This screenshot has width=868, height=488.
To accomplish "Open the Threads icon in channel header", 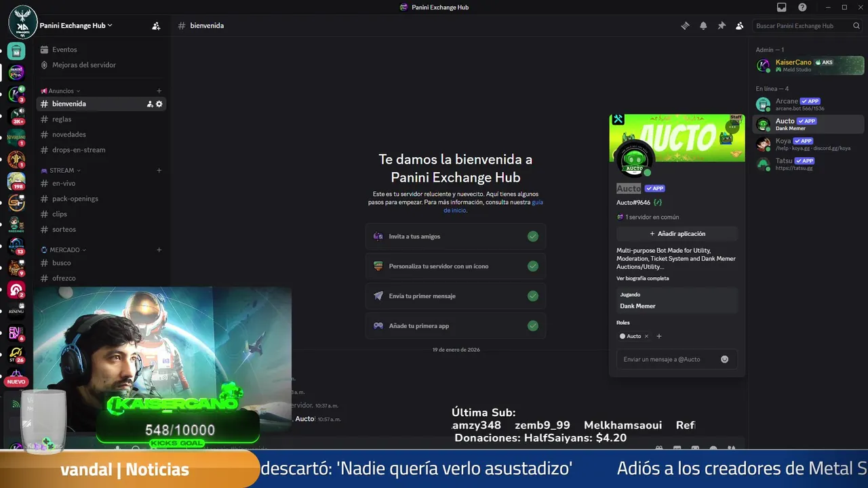I will tap(685, 26).
